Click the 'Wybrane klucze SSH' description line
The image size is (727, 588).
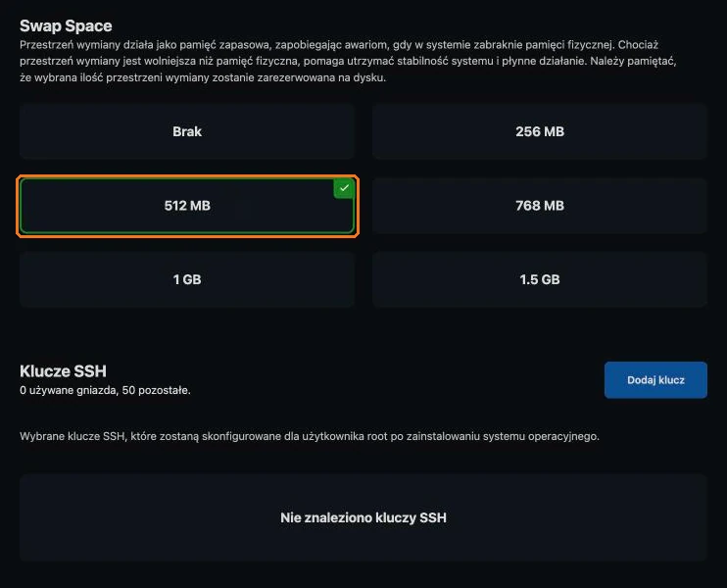[310, 436]
